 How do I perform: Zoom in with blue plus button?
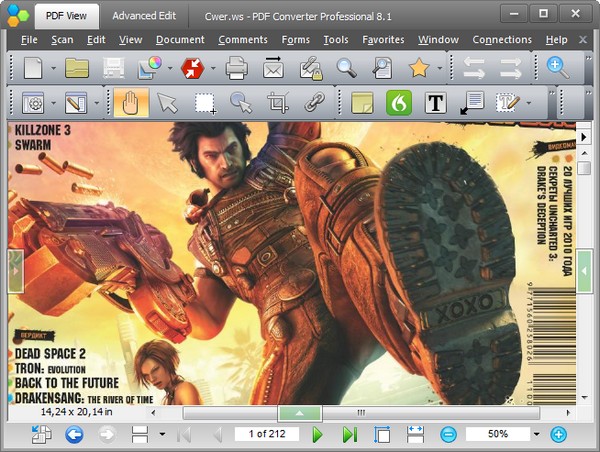(558, 434)
